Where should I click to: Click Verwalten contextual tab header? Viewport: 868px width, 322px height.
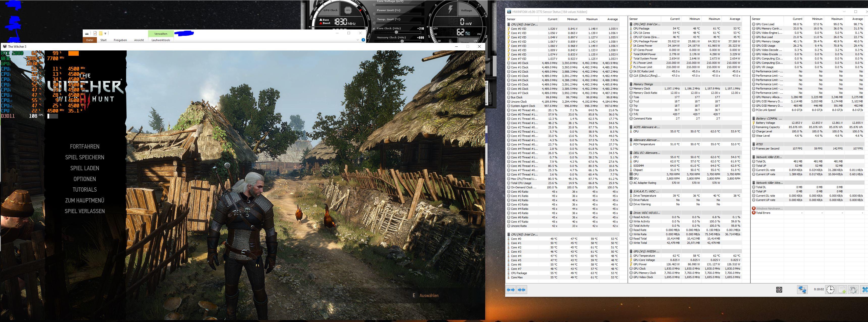161,34
